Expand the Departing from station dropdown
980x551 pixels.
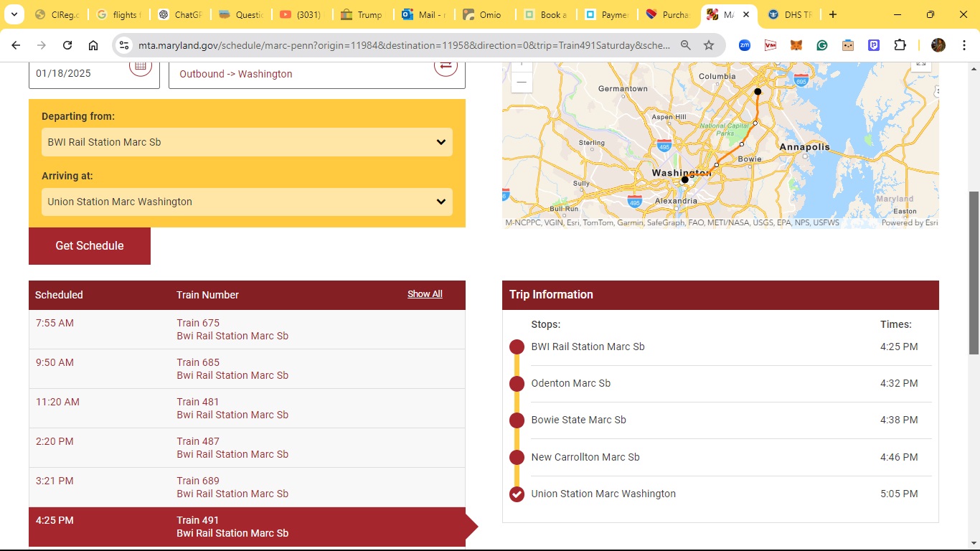pyautogui.click(x=247, y=142)
